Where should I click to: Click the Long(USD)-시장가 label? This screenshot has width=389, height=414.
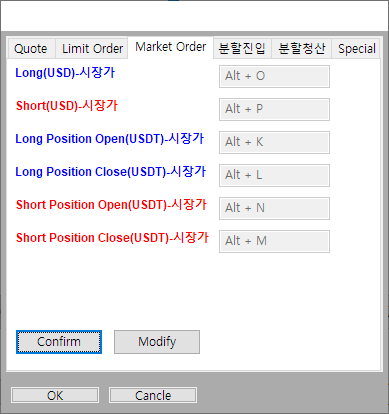[x=65, y=73]
